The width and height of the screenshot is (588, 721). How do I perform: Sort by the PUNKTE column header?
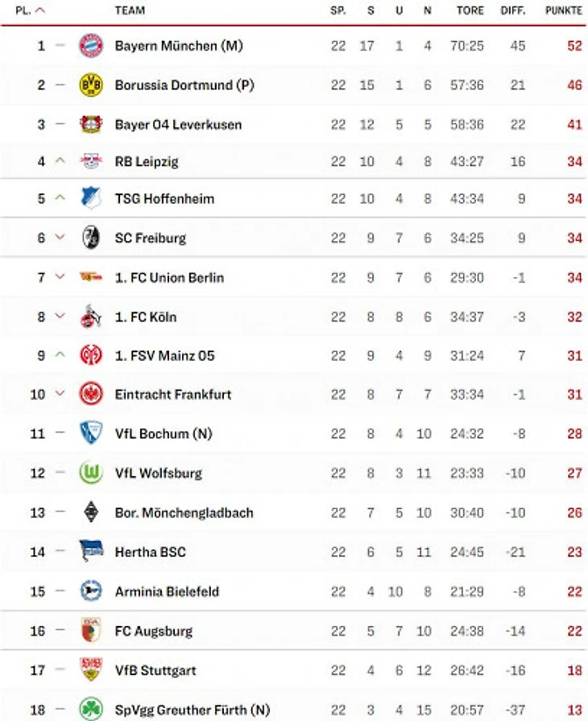[564, 10]
